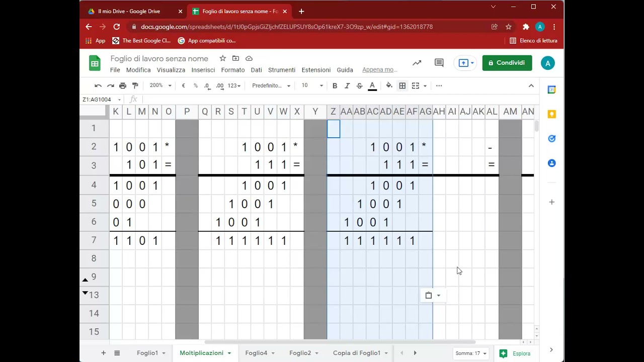The height and width of the screenshot is (362, 644).
Task: Open text color picker
Action: click(x=372, y=86)
